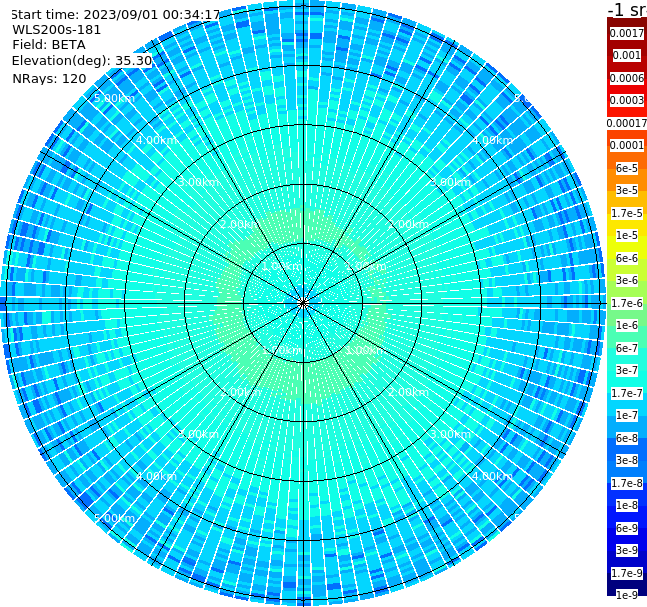The height and width of the screenshot is (607, 647).
Task: Click the 1e-5 colorbar label
Action: [627, 235]
